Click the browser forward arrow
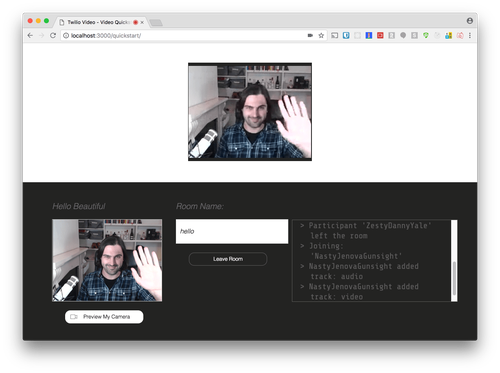This screenshot has height=373, width=500. (42, 35)
